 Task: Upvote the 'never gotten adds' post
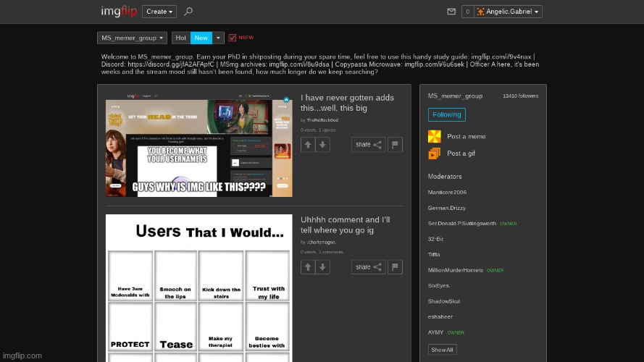point(308,145)
